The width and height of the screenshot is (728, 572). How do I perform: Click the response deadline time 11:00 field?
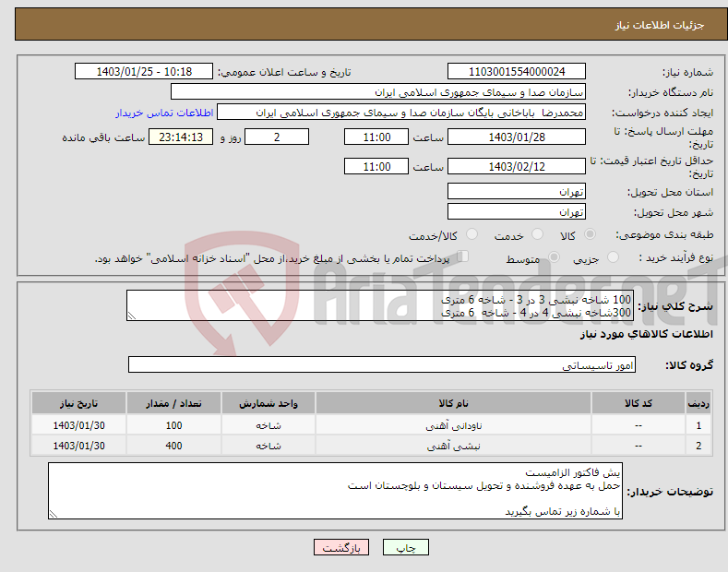(376, 137)
